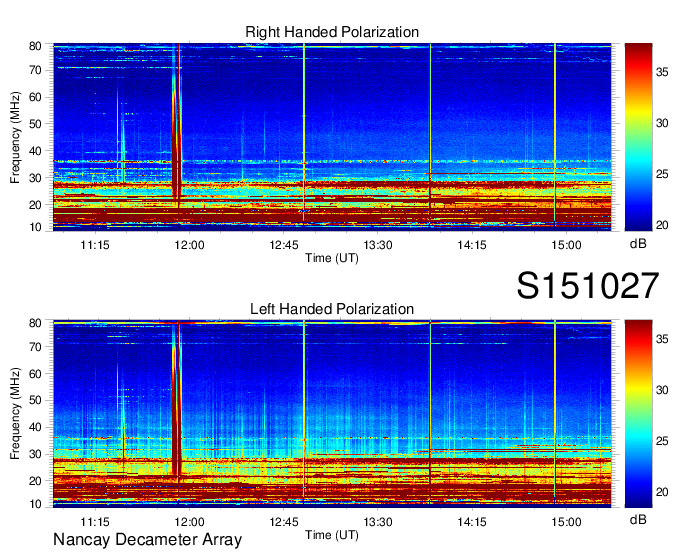Click the 40 MHz tick of Right Handed plot
This screenshot has width=680, height=552.
pyautogui.click(x=36, y=151)
